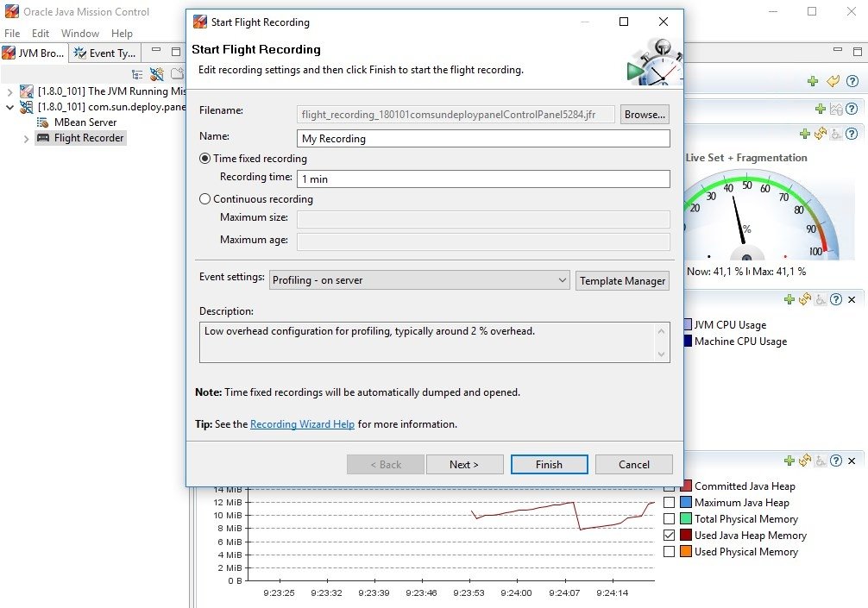Open help above the Committed Java Heap legend
Screen dimensions: 868x608
(836, 461)
